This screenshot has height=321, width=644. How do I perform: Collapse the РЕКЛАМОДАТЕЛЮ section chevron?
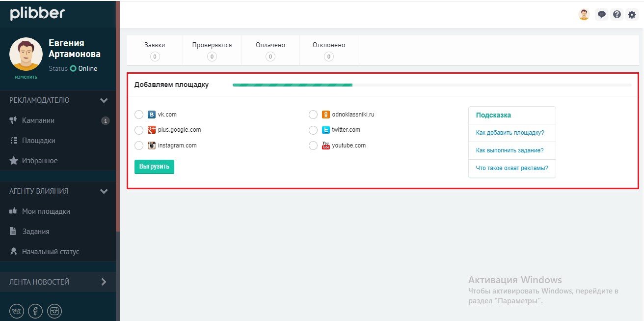[x=104, y=100]
